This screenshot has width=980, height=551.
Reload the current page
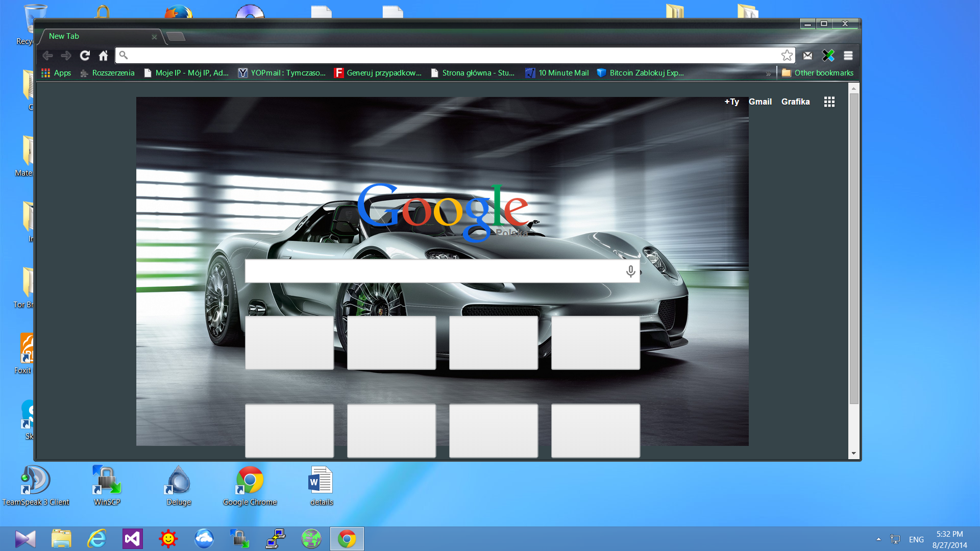coord(85,56)
